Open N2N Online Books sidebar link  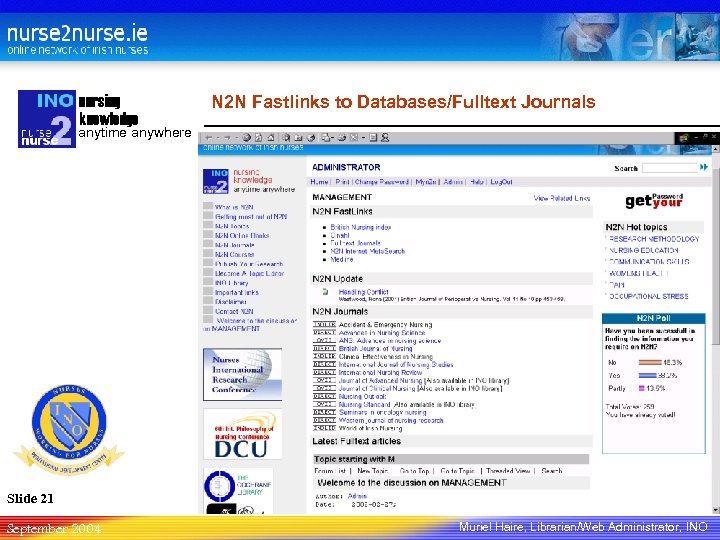pyautogui.click(x=242, y=235)
